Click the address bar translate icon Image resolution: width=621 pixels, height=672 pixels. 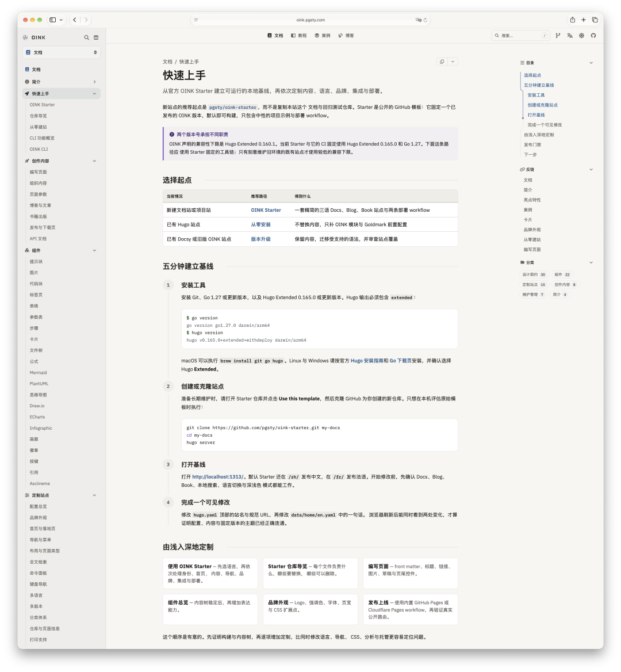click(419, 20)
